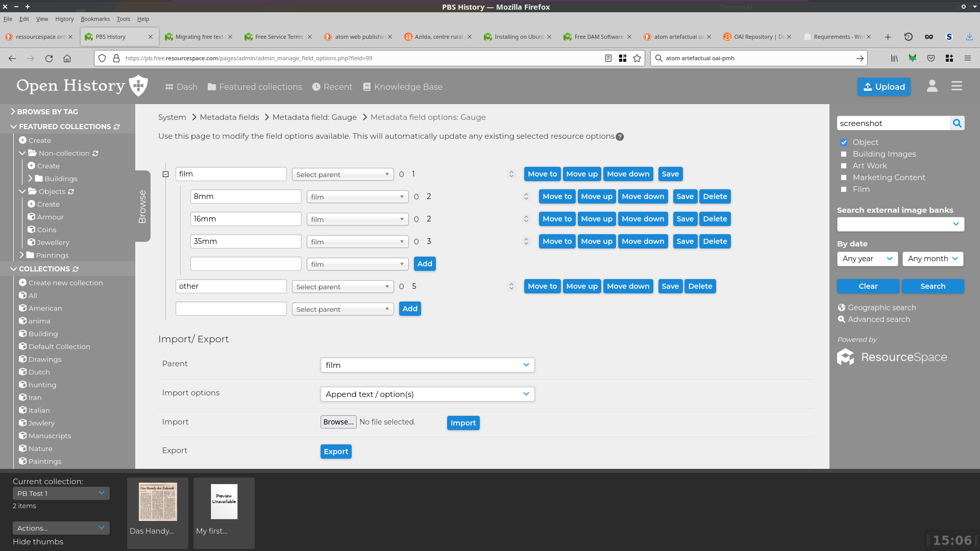Click Create new collection plus icon
Image resolution: width=980 pixels, height=551 pixels.
coord(22,283)
